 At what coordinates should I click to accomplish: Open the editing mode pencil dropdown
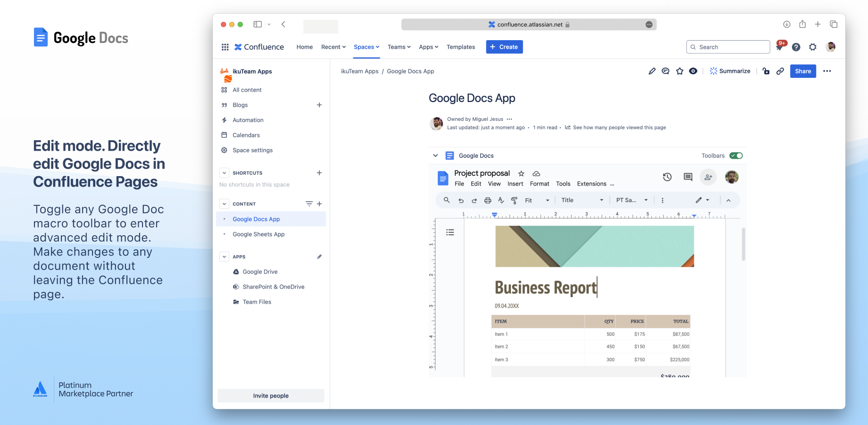pyautogui.click(x=702, y=200)
